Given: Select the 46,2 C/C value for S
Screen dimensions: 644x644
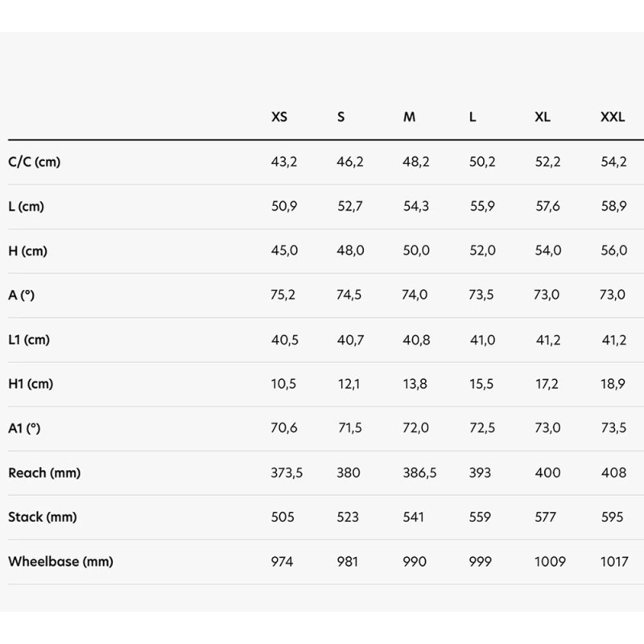Looking at the screenshot, I should coord(350,162).
